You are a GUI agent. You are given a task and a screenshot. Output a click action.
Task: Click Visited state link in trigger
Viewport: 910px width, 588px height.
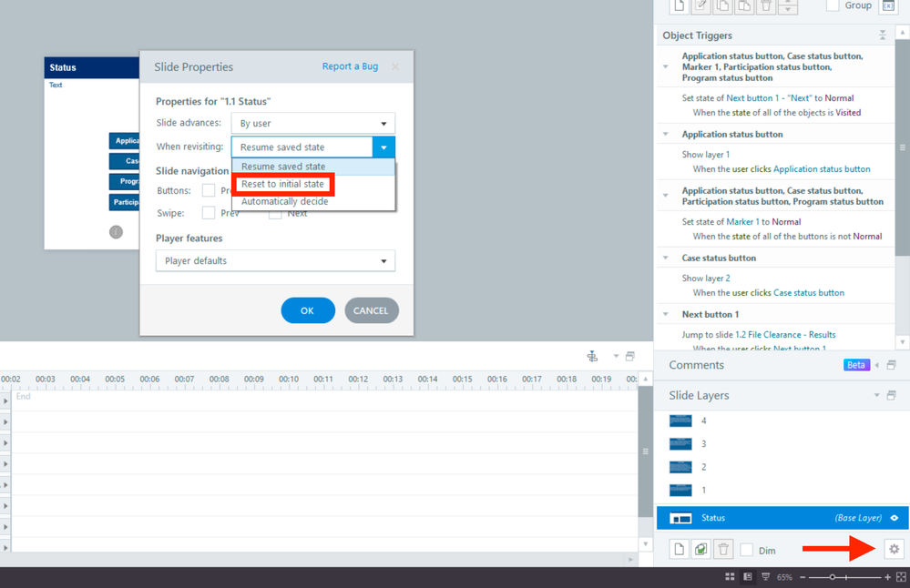click(x=848, y=113)
